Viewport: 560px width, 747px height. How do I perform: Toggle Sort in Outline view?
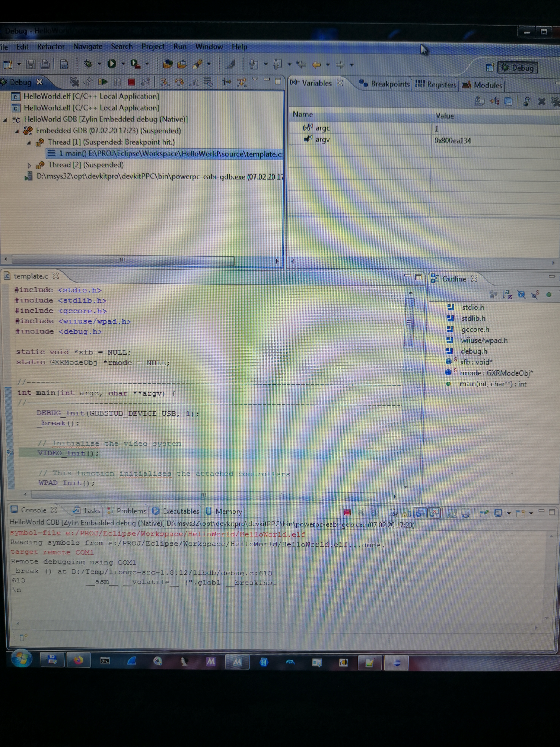(507, 294)
